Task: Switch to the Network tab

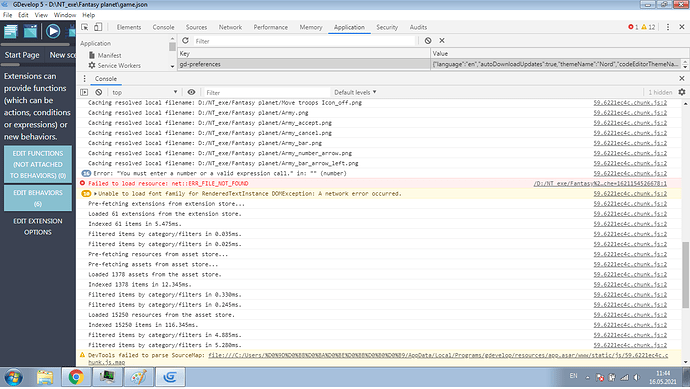Action: point(230,27)
